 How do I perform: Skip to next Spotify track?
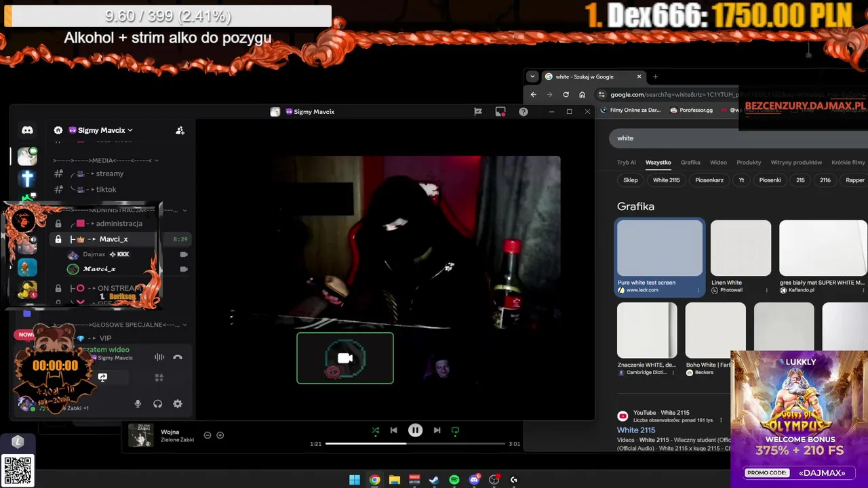[437, 430]
